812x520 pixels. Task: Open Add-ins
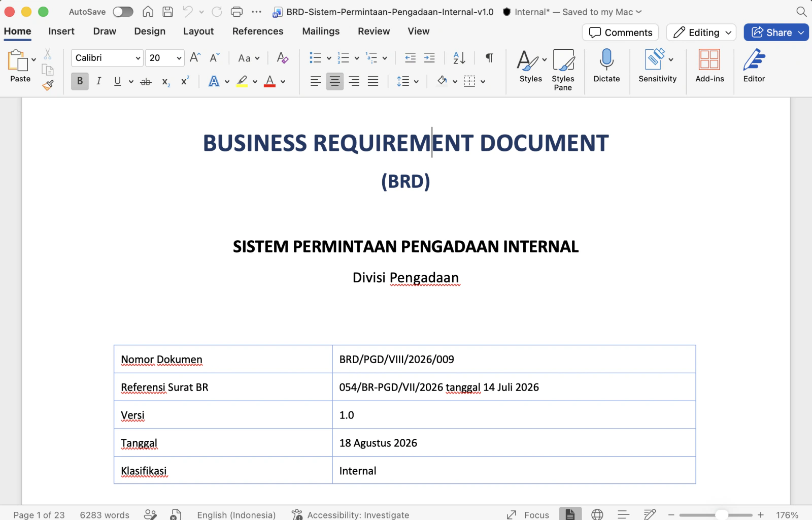click(x=709, y=66)
